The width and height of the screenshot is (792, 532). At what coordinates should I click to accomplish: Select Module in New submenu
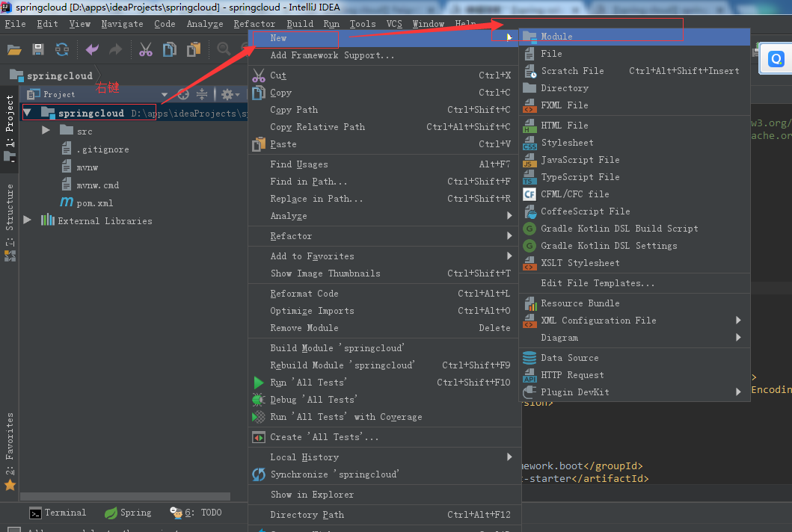coord(634,37)
